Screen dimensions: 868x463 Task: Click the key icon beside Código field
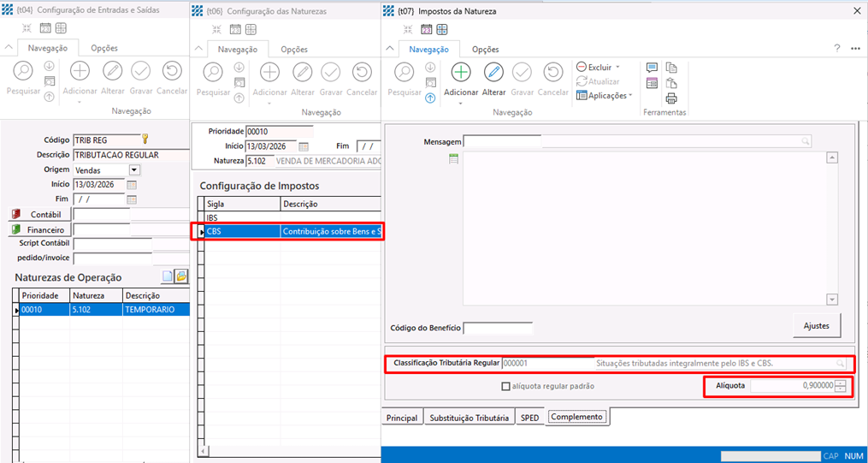tap(145, 139)
